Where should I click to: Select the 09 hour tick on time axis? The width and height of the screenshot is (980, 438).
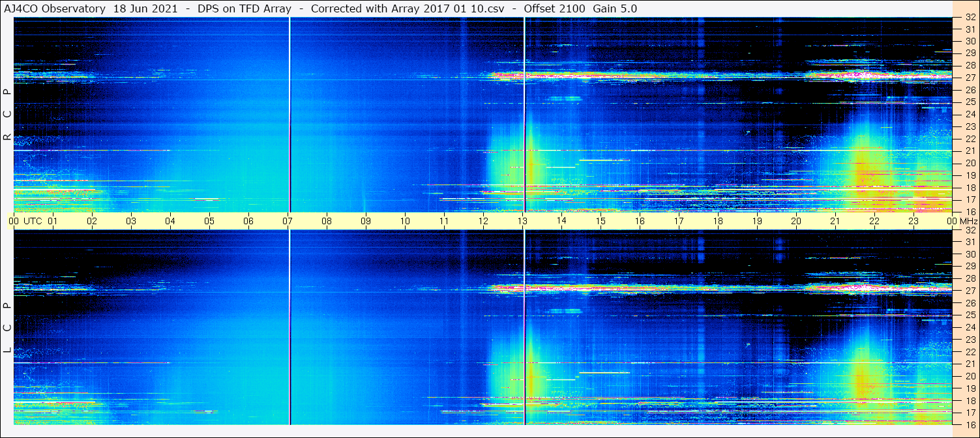click(x=366, y=221)
